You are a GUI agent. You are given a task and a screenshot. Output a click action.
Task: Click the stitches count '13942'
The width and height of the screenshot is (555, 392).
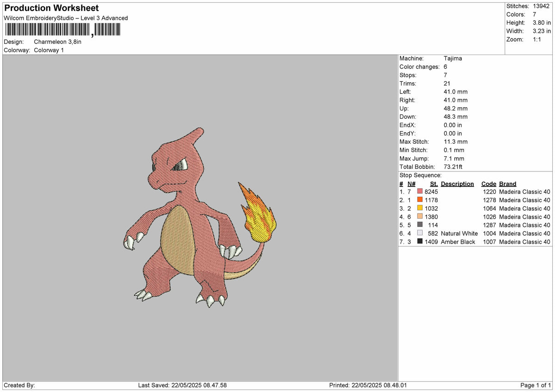click(542, 6)
